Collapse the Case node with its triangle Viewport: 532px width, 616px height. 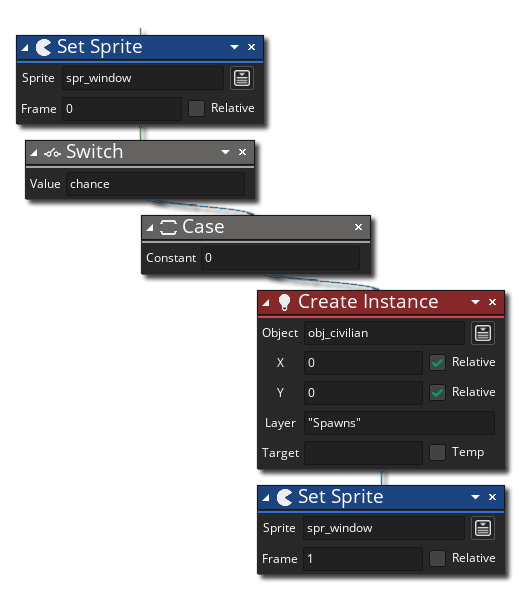click(x=150, y=227)
